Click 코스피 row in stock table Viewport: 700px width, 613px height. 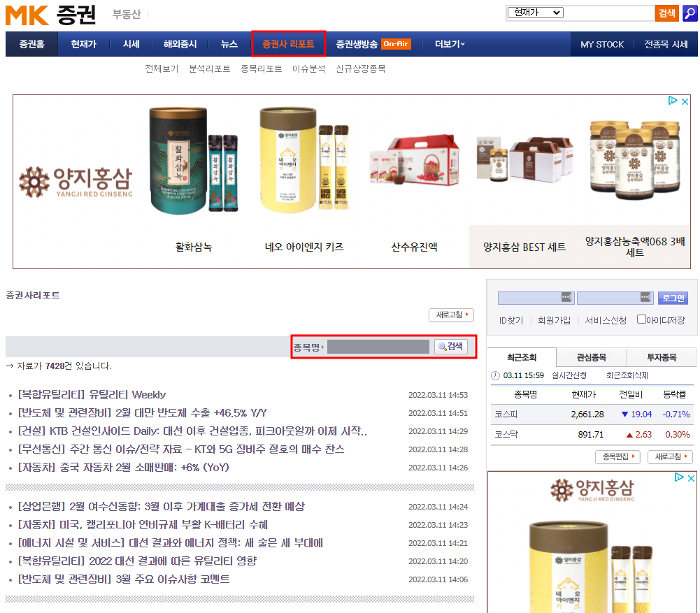(592, 414)
